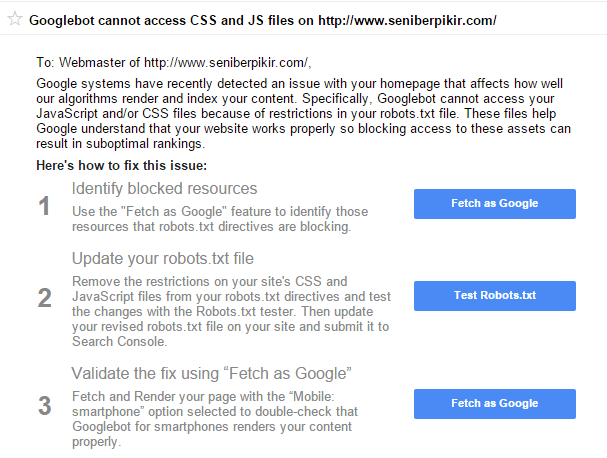Select the 'Update your robots.txt file' heading
This screenshot has width=607, height=458.
tap(163, 258)
